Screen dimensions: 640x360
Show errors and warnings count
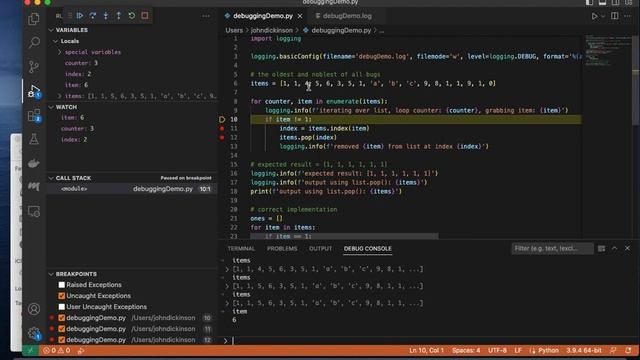click(x=57, y=350)
